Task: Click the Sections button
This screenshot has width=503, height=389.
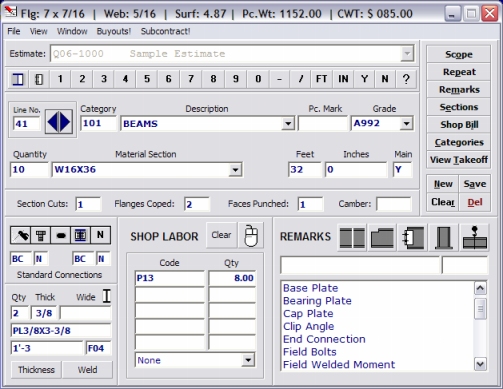Action: 459,107
